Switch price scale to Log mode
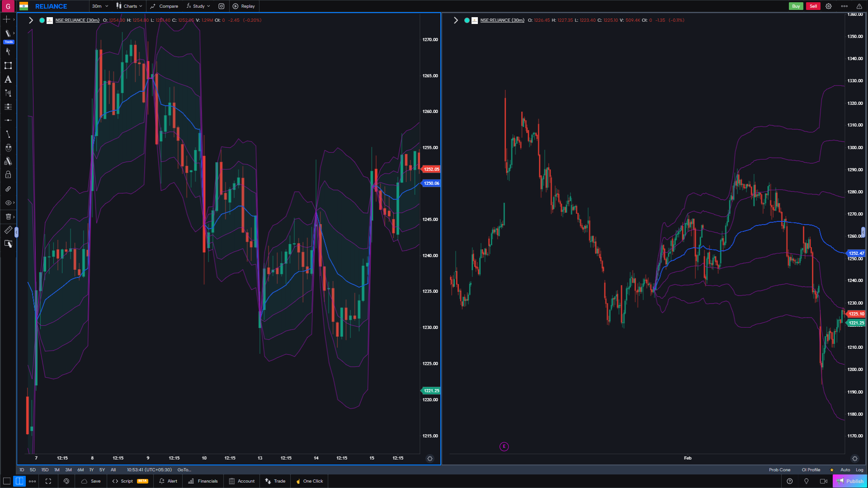 859,470
